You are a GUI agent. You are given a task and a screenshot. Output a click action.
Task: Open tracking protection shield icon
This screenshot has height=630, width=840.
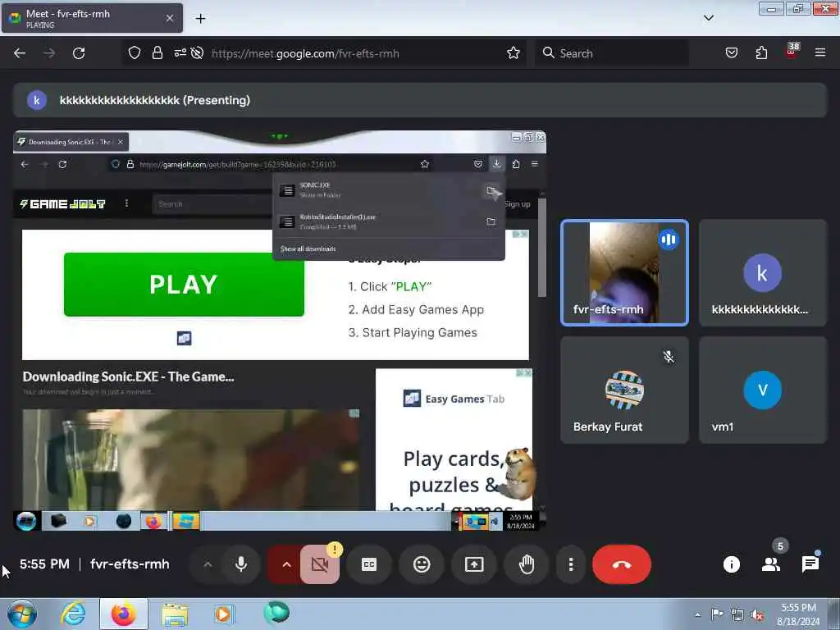pos(134,53)
